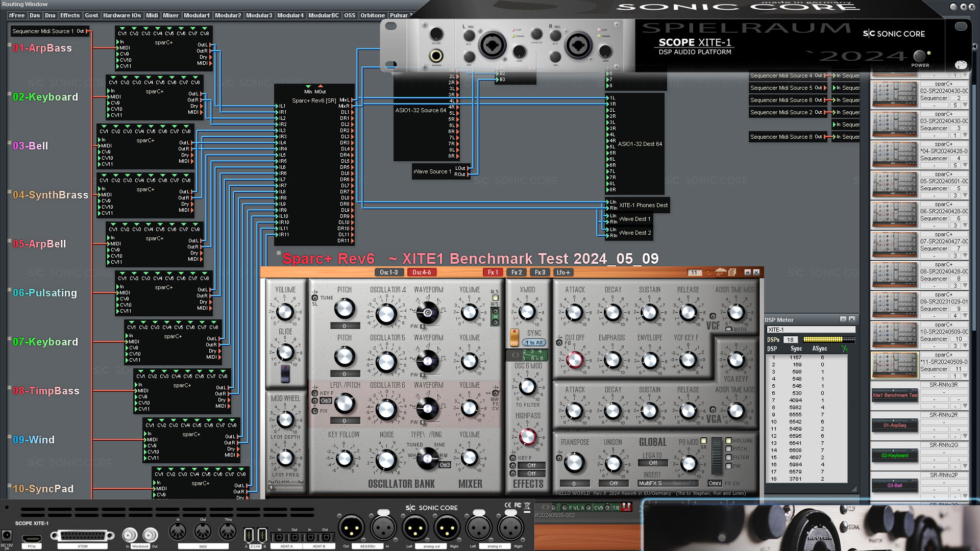Flip the glide on/off switch
The image size is (980, 551).
coord(285,374)
